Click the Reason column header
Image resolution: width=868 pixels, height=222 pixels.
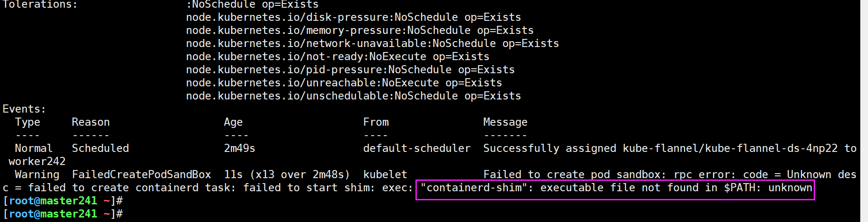pyautogui.click(x=90, y=123)
